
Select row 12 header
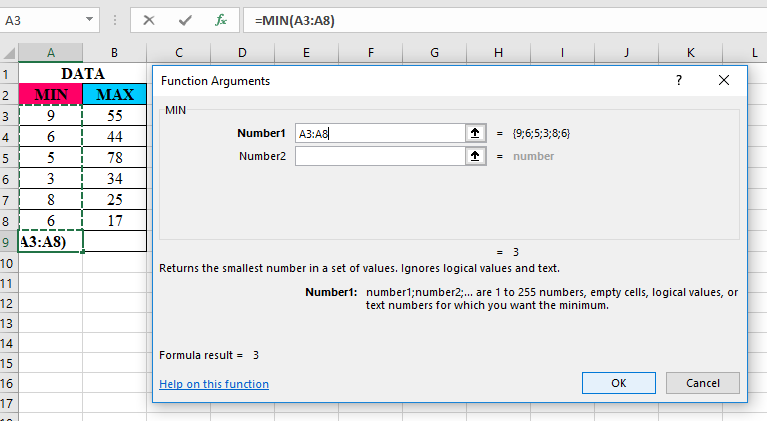[x=8, y=303]
